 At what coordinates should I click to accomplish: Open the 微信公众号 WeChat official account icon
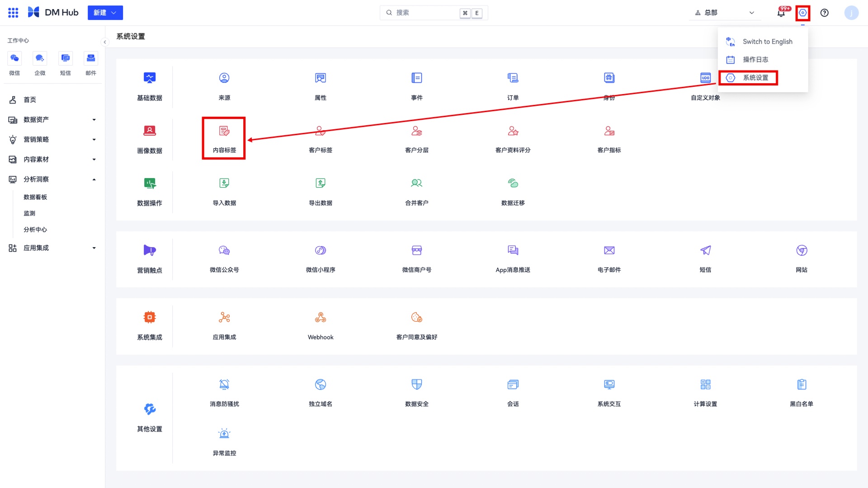tap(224, 250)
